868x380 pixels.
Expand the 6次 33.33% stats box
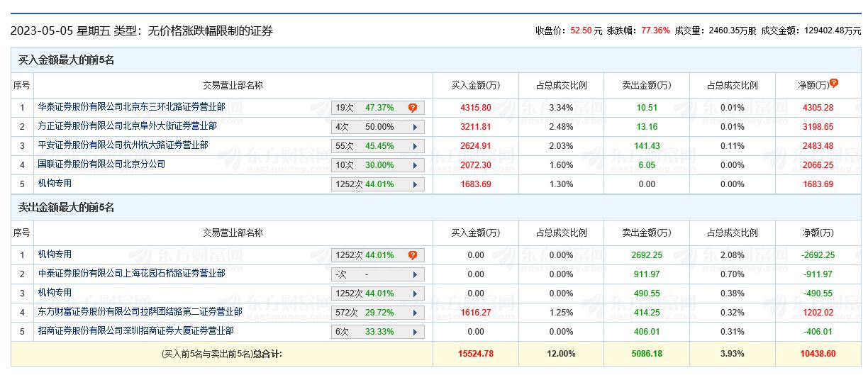[413, 332]
